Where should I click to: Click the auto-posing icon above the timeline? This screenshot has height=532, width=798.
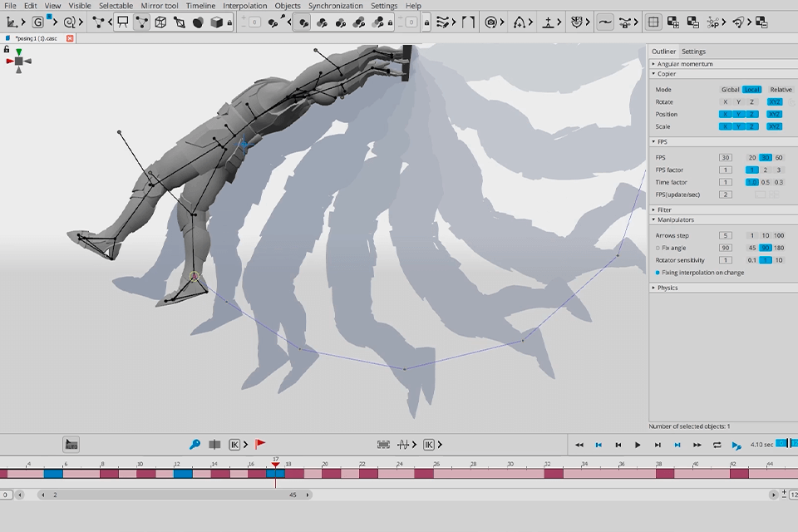pyautogui.click(x=71, y=445)
